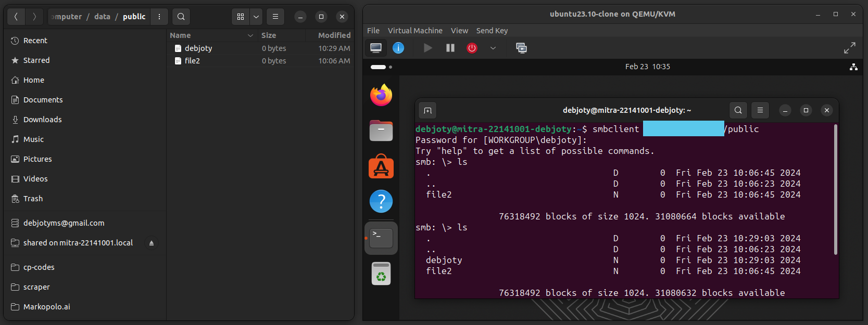Show virtual hardware details

398,48
